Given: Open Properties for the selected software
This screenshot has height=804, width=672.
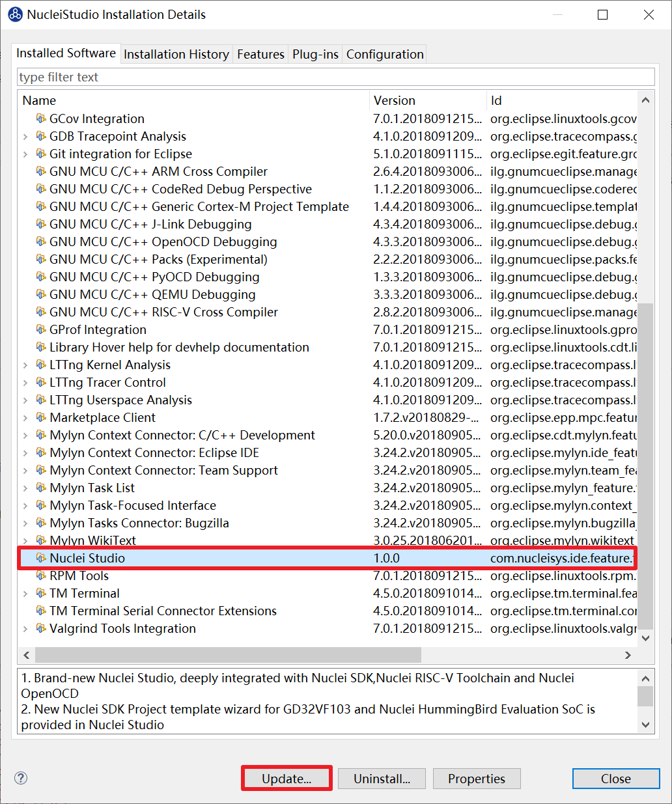Looking at the screenshot, I should click(x=477, y=779).
